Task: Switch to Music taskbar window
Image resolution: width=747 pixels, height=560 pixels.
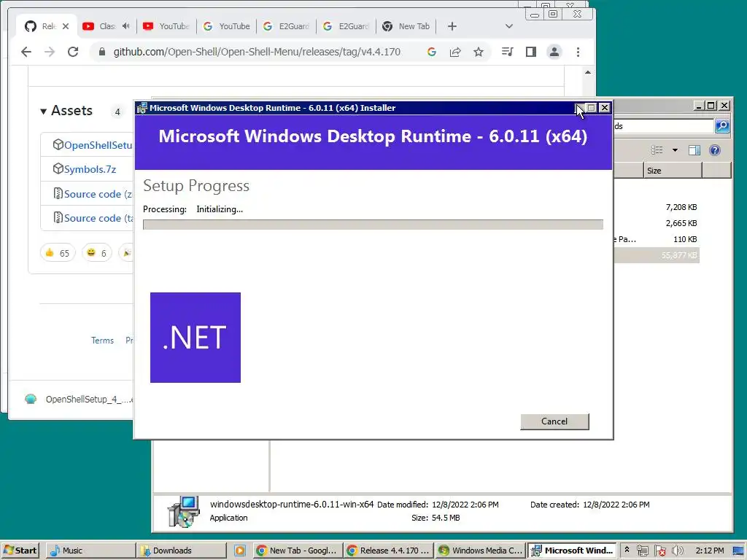Action: (x=90, y=551)
